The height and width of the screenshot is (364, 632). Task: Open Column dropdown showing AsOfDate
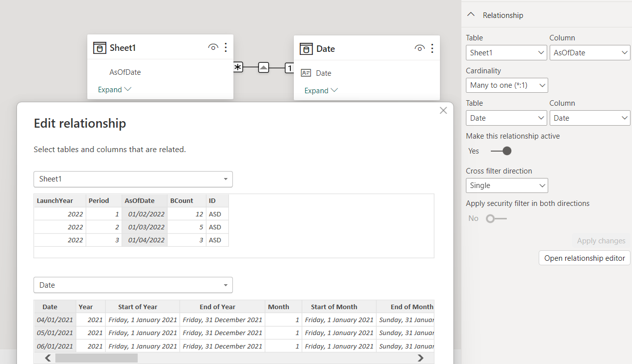coord(590,52)
